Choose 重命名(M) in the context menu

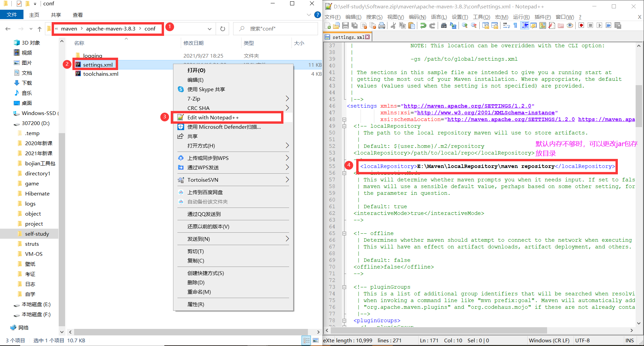[233, 292]
